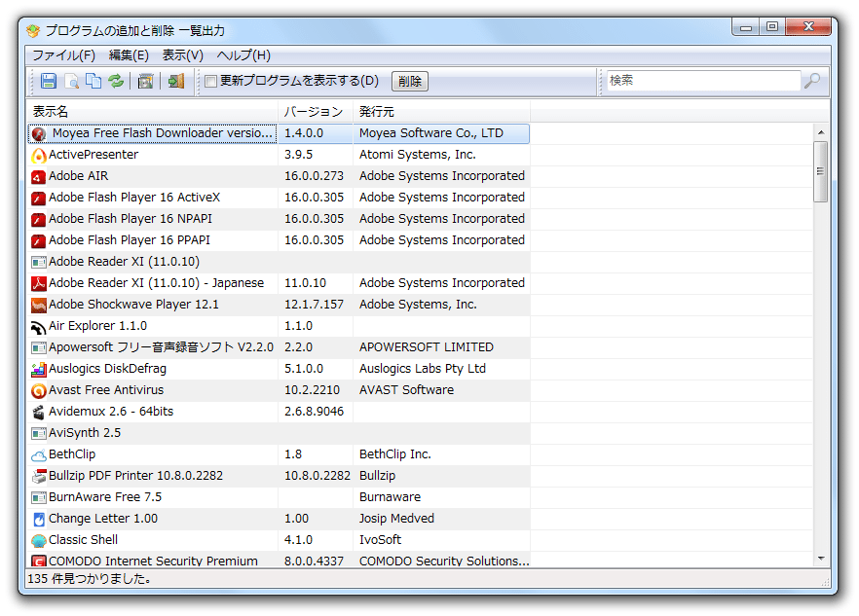This screenshot has width=859, height=616.
Task: Select Apowersoft フリー音声録音ソフト V2.2.0 row
Action: pyautogui.click(x=279, y=347)
